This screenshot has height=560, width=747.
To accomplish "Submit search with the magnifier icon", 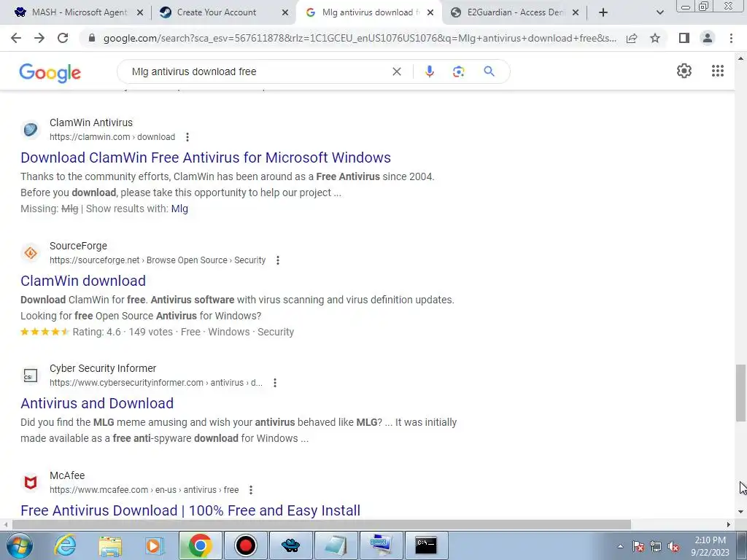I will coord(489,71).
